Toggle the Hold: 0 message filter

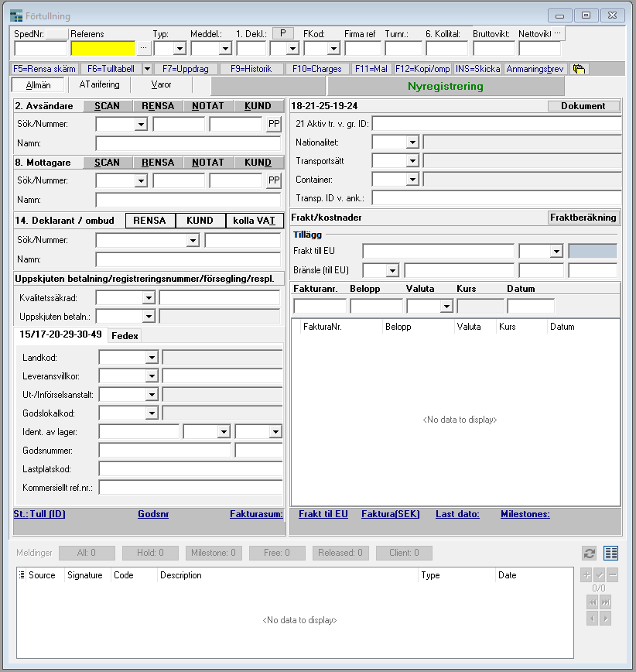(150, 553)
